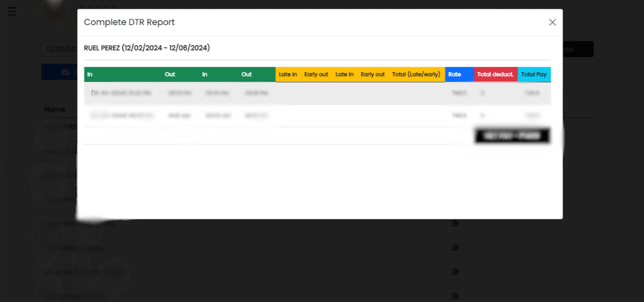The width and height of the screenshot is (644, 302).
Task: Close the Complete DTR Report dialog
Action: pyautogui.click(x=552, y=22)
